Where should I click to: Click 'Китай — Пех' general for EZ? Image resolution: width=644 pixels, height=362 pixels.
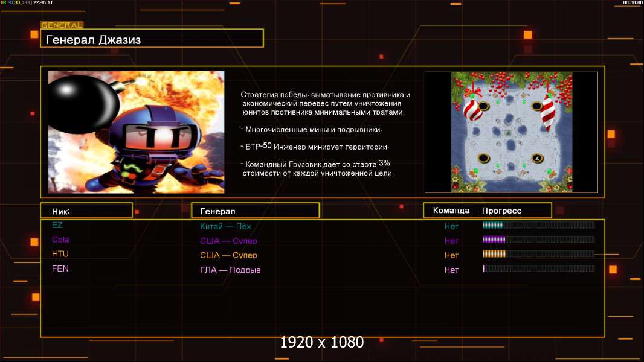225,226
